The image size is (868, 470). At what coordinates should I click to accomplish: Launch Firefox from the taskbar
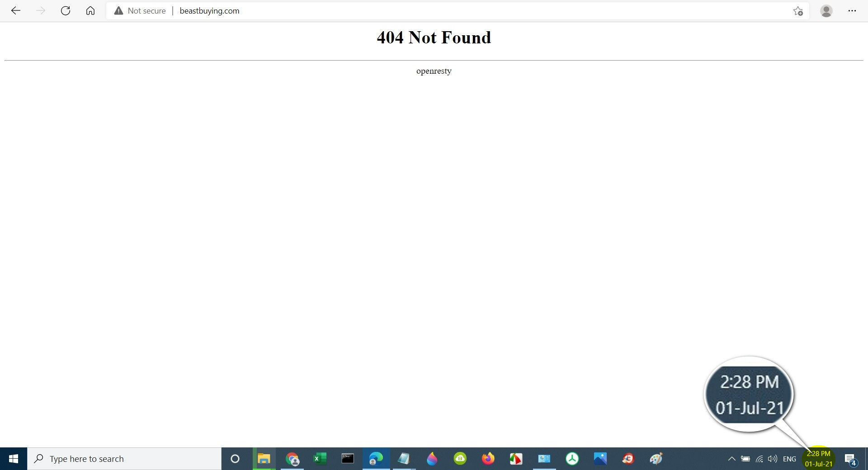[488, 459]
